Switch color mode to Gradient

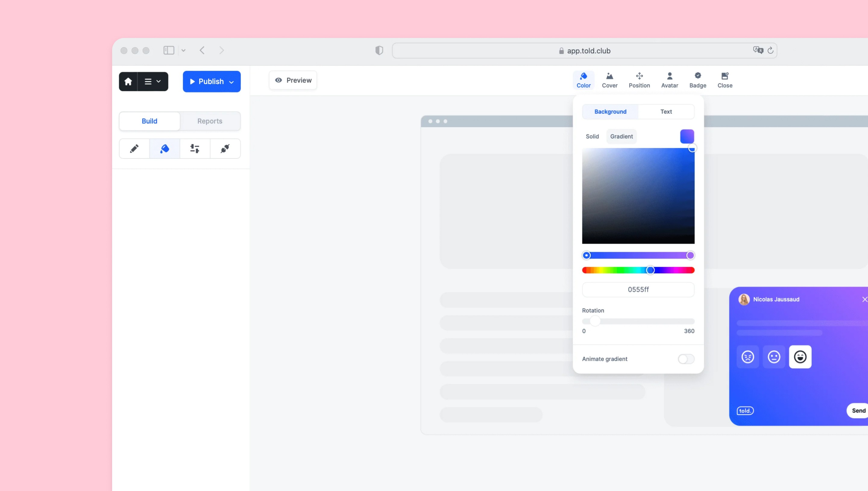(x=621, y=136)
